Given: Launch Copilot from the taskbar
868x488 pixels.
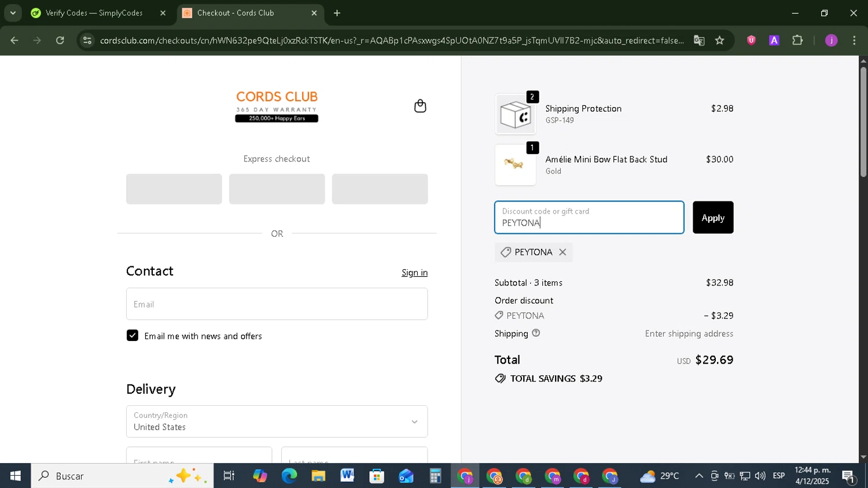Looking at the screenshot, I should pyautogui.click(x=260, y=476).
